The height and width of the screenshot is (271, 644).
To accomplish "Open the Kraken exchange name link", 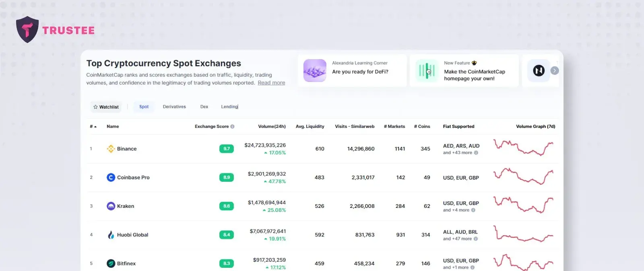I will point(126,206).
